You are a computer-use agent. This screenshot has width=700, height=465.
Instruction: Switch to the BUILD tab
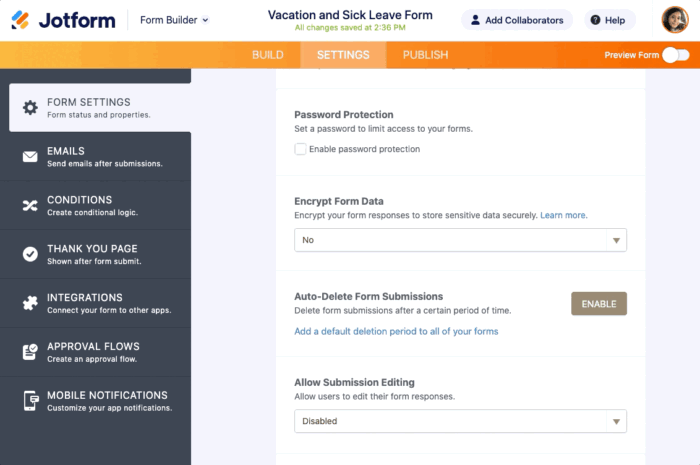[268, 55]
